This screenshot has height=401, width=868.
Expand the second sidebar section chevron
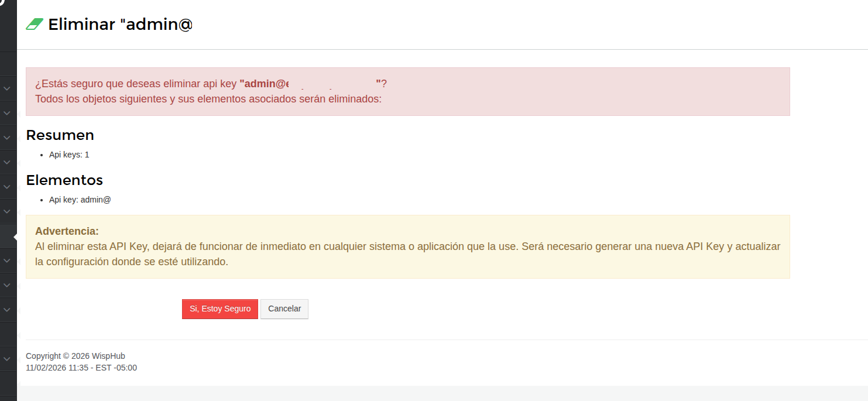point(7,113)
